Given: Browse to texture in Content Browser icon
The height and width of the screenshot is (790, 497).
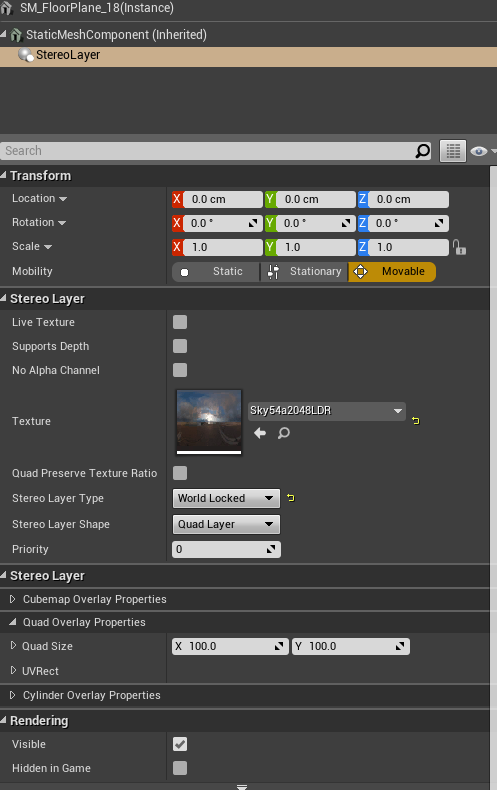Looking at the screenshot, I should [284, 433].
